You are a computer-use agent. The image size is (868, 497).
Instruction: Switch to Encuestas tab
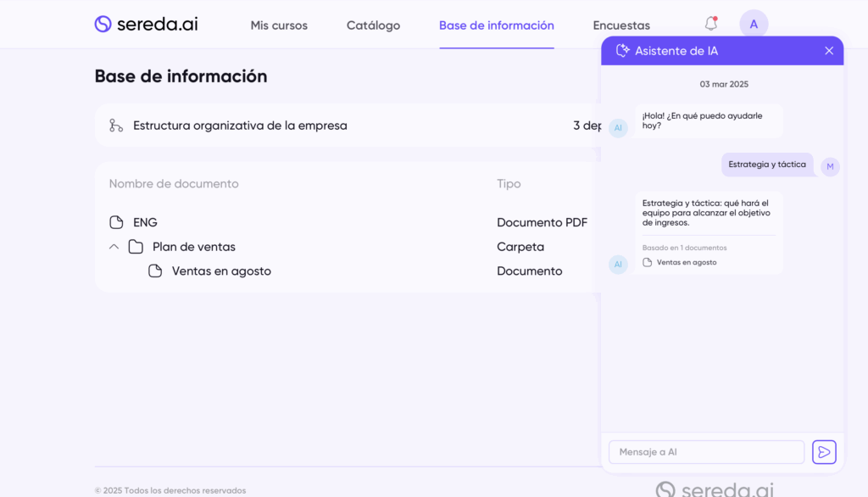[x=621, y=25]
